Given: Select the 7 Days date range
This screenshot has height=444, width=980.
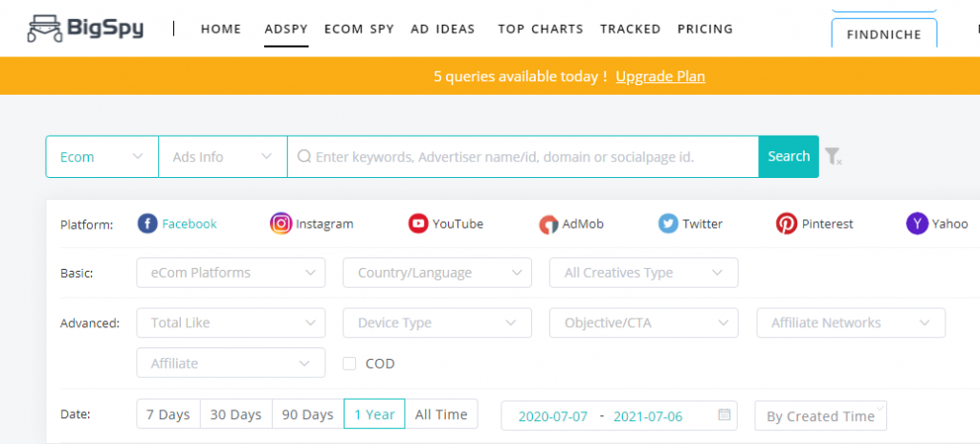Looking at the screenshot, I should tap(168, 414).
